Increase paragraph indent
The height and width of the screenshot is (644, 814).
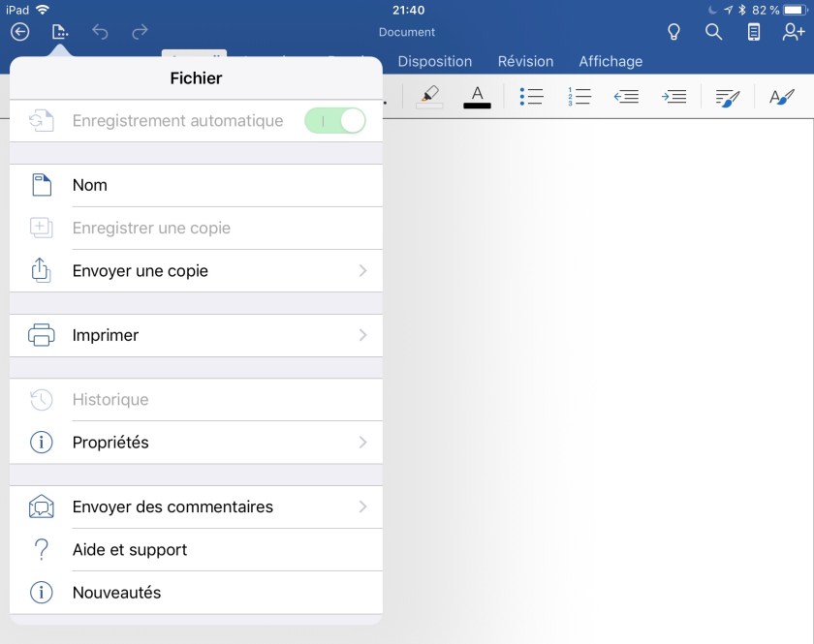(x=674, y=96)
